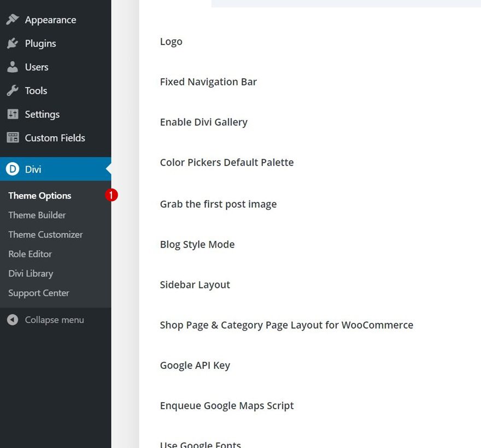Open Theme Options in the Divi menu
The image size is (481, 448).
[x=39, y=195]
